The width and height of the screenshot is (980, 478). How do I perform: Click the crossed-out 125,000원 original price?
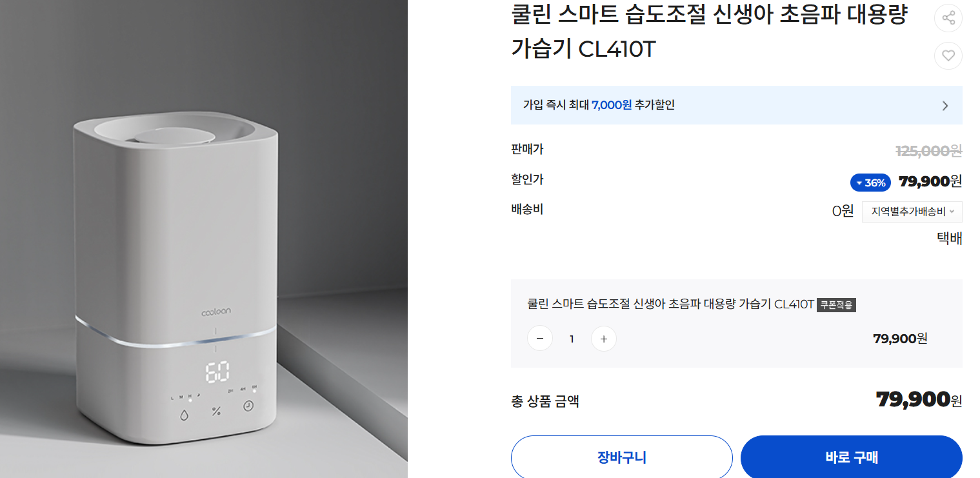tap(930, 151)
